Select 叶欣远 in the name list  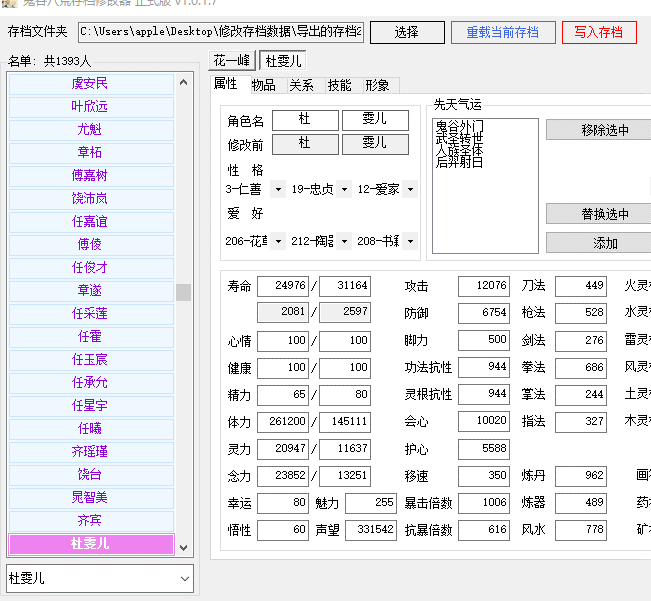91,107
